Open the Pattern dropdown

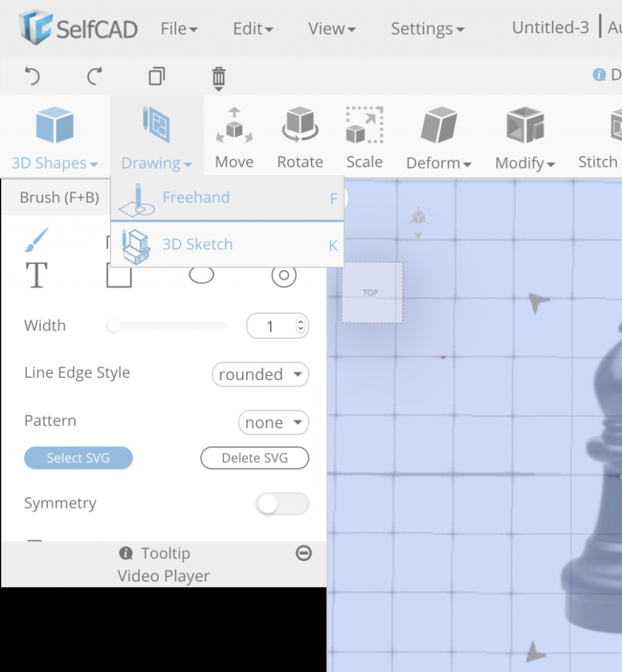(x=273, y=423)
